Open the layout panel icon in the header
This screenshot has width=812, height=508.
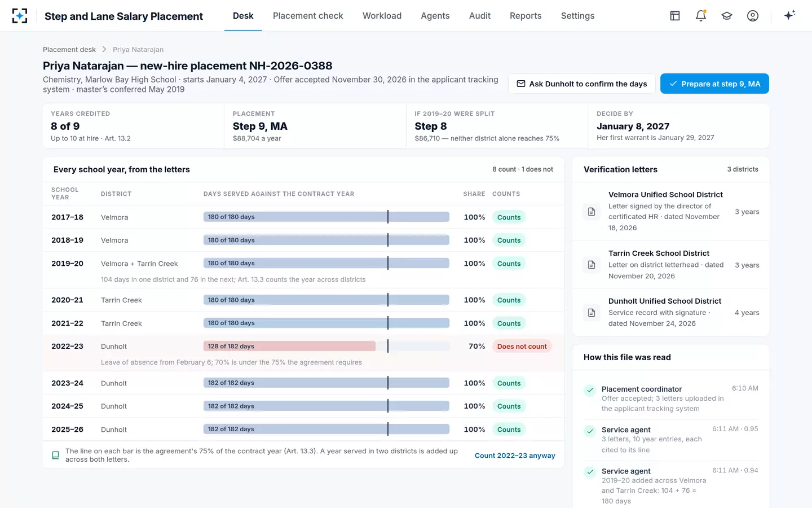click(x=675, y=16)
